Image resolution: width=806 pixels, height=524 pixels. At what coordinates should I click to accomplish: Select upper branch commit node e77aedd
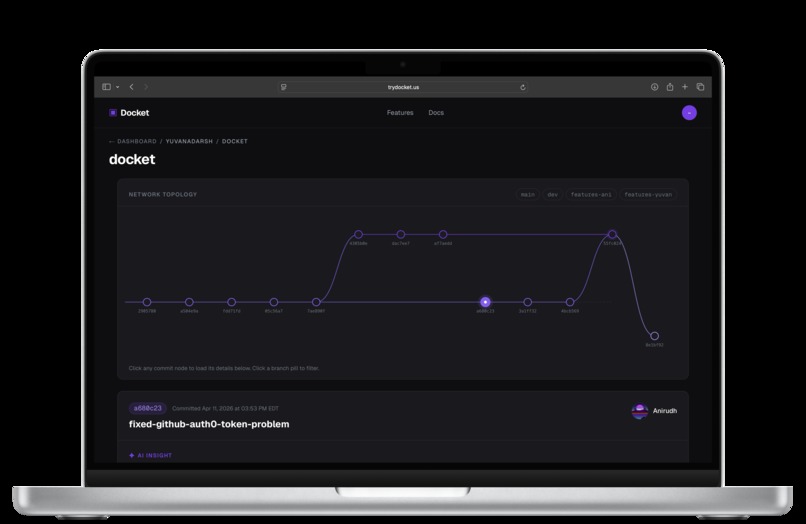click(x=443, y=234)
